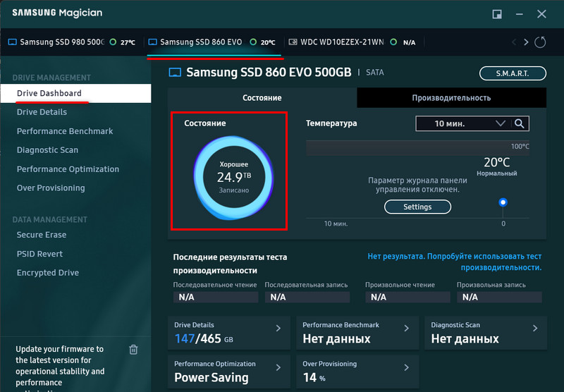Click Samsung SSD 980 status circle

tap(113, 42)
